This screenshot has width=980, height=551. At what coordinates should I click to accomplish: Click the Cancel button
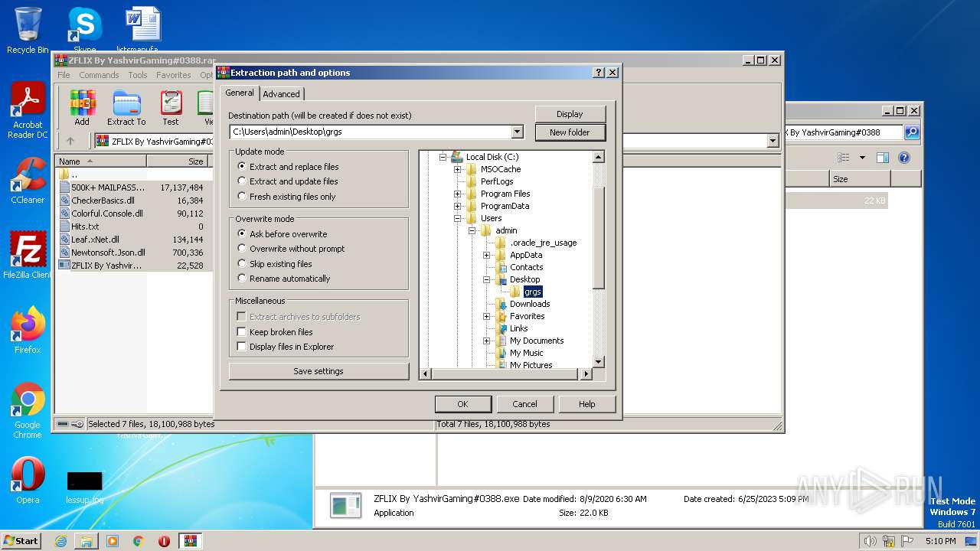(x=524, y=404)
